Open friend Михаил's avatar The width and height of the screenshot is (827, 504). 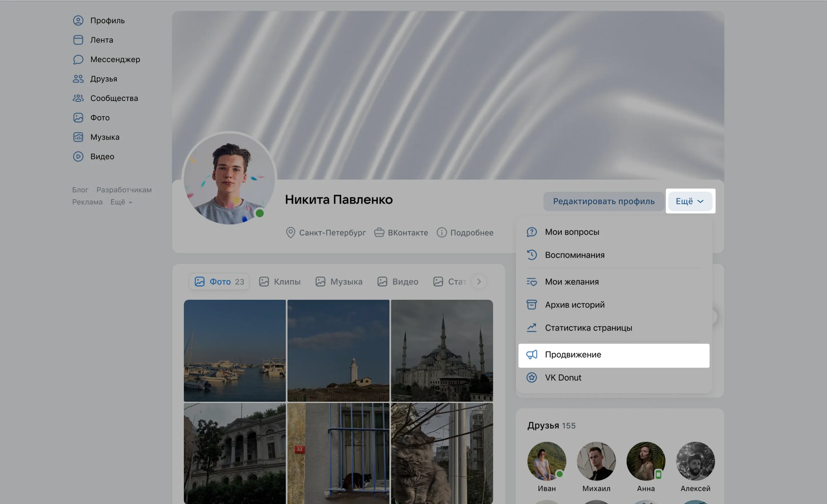coord(596,461)
